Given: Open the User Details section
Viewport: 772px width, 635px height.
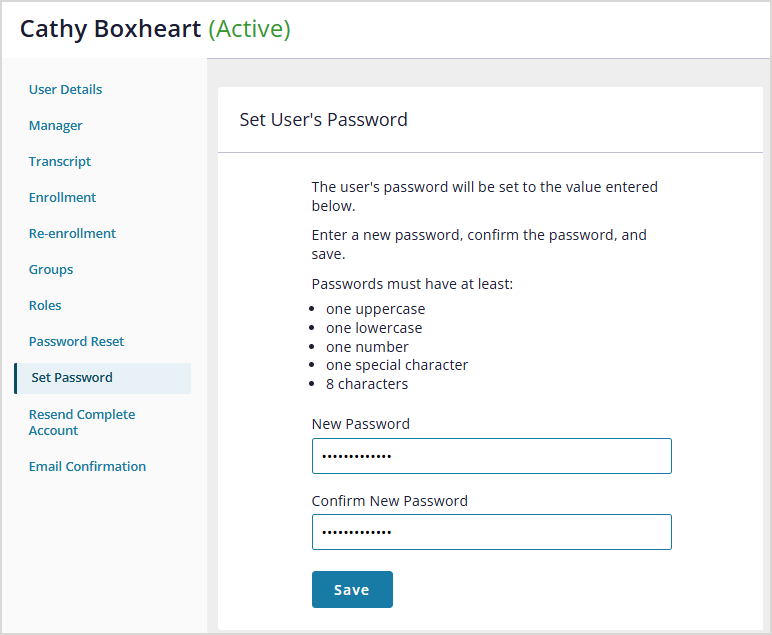Looking at the screenshot, I should click(65, 90).
